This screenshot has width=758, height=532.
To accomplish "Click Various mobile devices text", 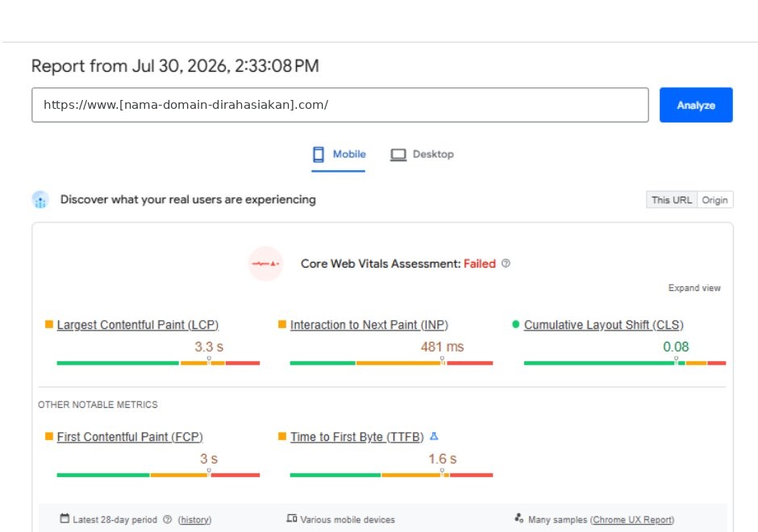I will coord(348,520).
